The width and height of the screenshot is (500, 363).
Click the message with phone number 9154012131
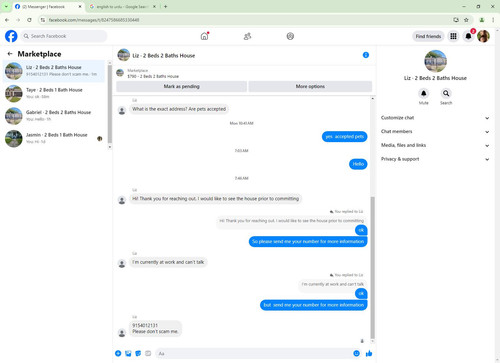coord(155,328)
